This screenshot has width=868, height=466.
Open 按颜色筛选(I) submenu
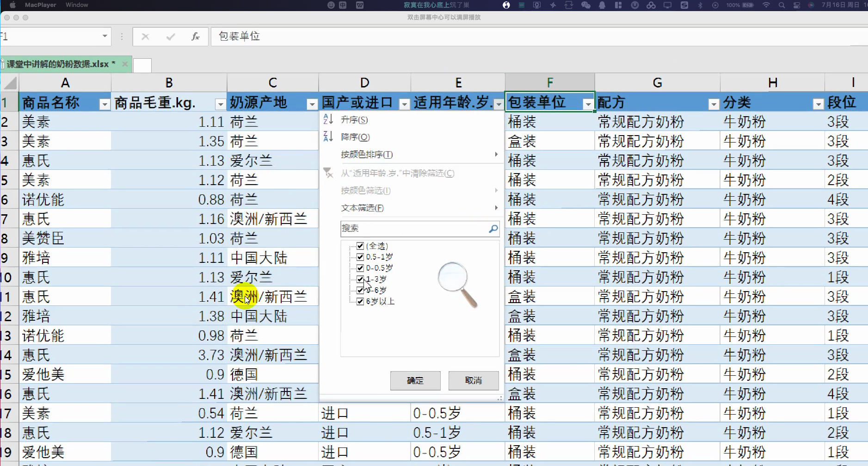[x=411, y=191]
